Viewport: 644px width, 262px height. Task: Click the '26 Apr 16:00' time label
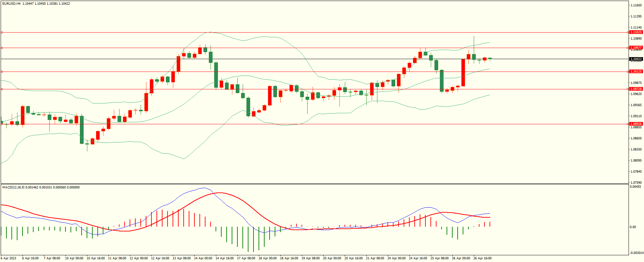[x=482, y=258]
